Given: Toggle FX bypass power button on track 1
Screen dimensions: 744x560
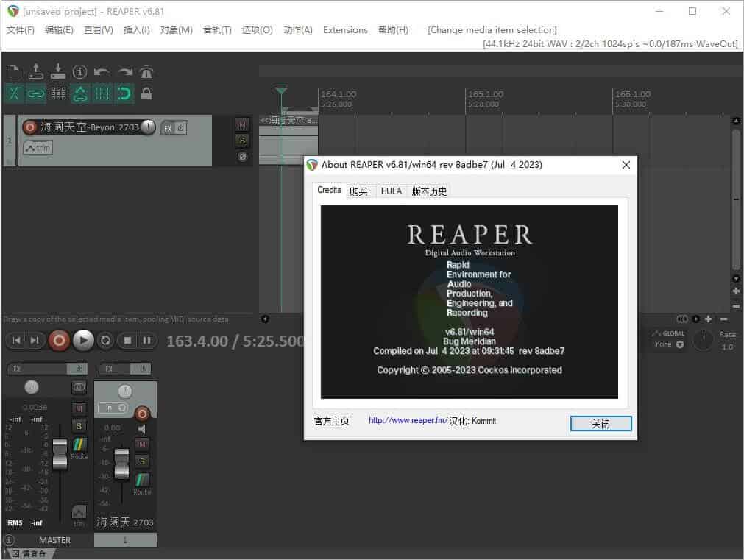Looking at the screenshot, I should click(x=181, y=127).
